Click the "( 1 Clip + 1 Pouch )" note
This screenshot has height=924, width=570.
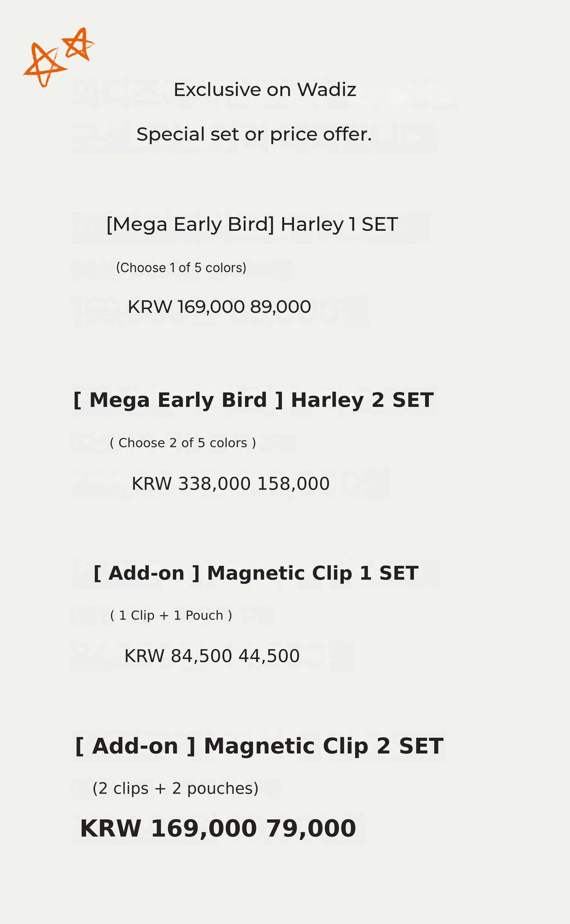click(171, 615)
